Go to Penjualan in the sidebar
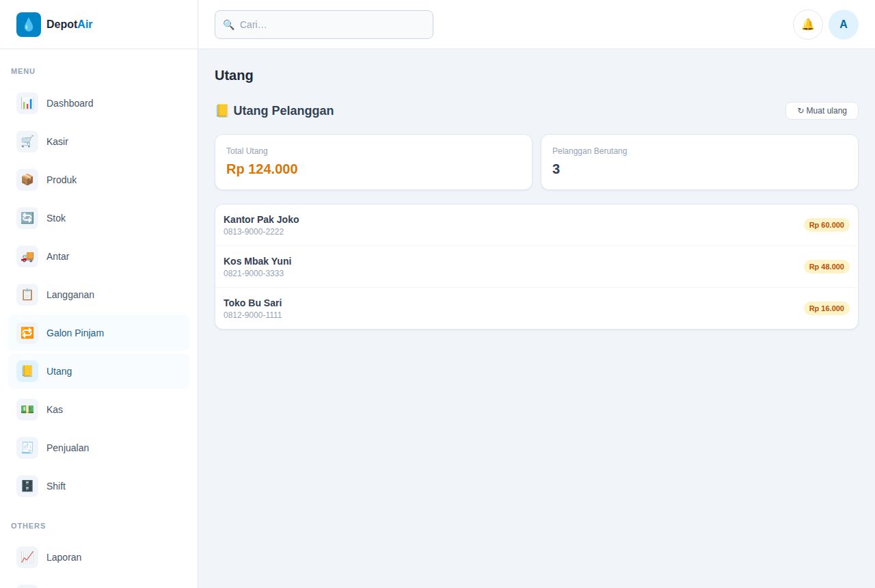The height and width of the screenshot is (588, 875). tap(99, 448)
